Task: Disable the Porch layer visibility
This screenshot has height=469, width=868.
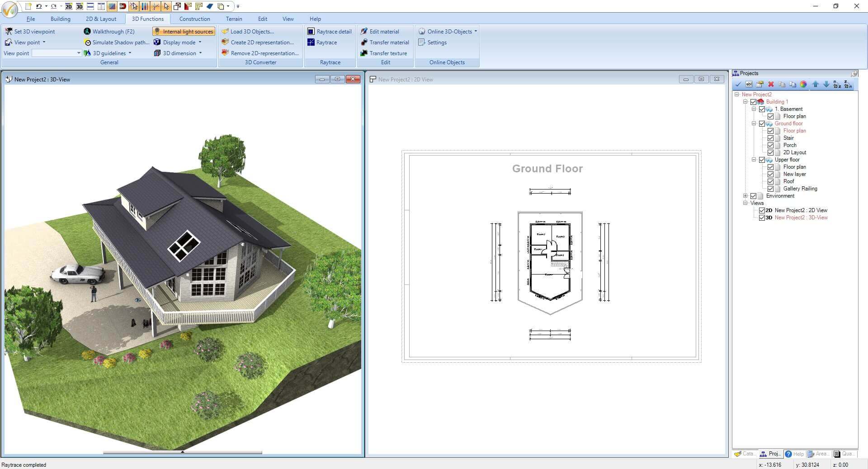Action: [771, 145]
